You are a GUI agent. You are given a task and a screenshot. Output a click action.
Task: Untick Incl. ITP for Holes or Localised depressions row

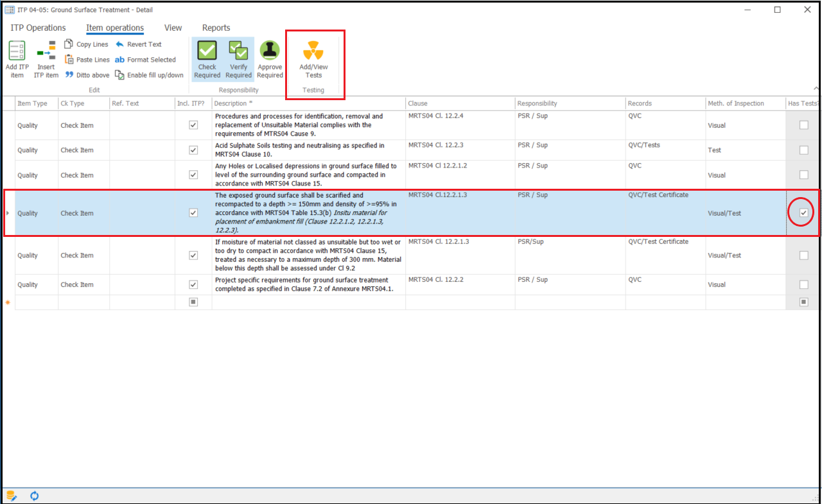coord(193,175)
